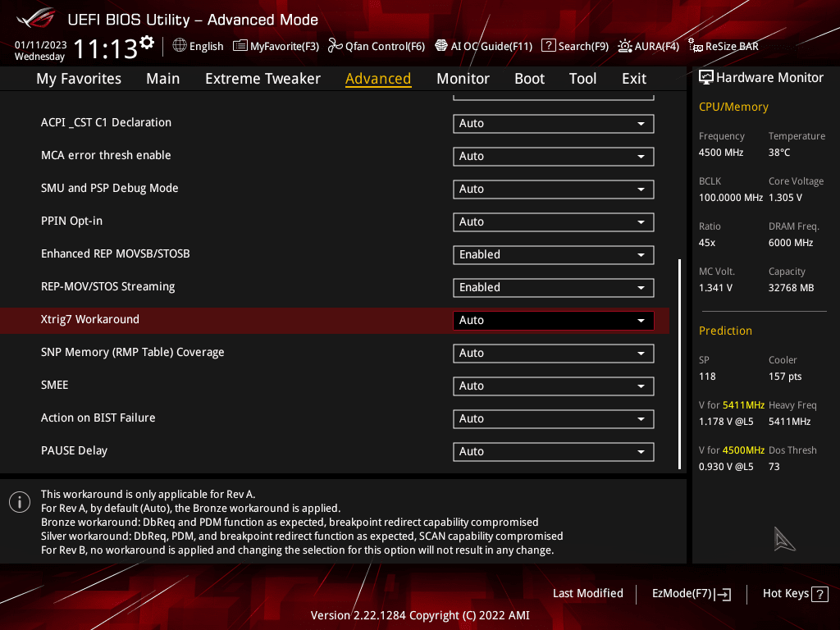840x630 pixels.
Task: Select PAUSE Delay label
Action: pos(74,450)
